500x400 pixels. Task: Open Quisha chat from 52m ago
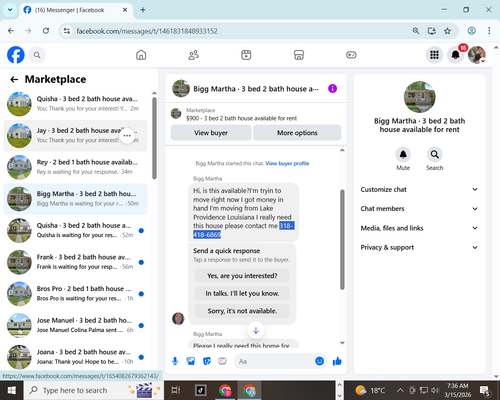pyautogui.click(x=75, y=230)
